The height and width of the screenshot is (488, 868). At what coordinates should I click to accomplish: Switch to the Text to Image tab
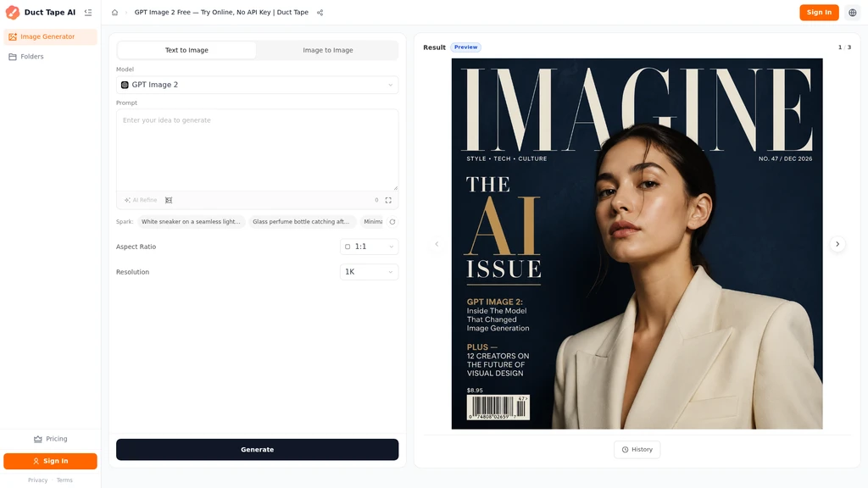coord(186,50)
